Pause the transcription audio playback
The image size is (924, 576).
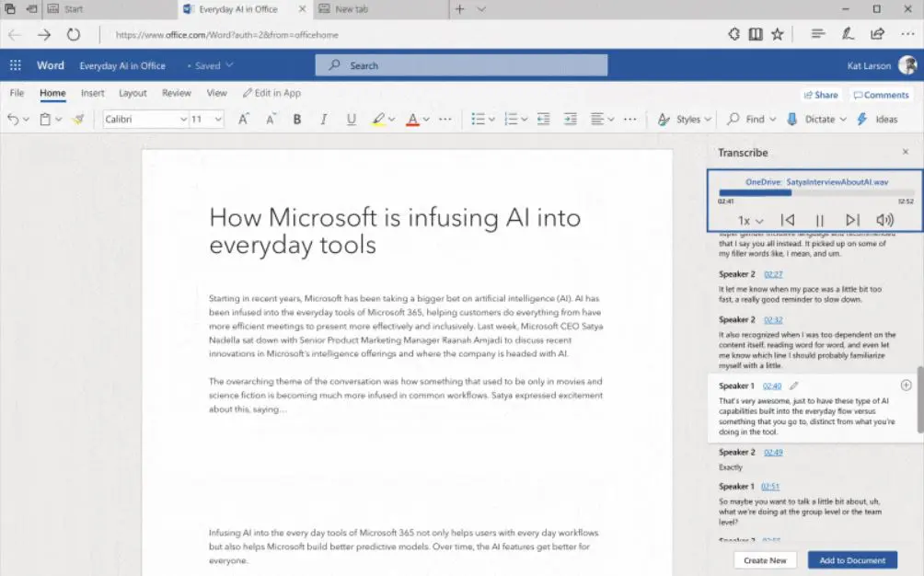click(822, 220)
